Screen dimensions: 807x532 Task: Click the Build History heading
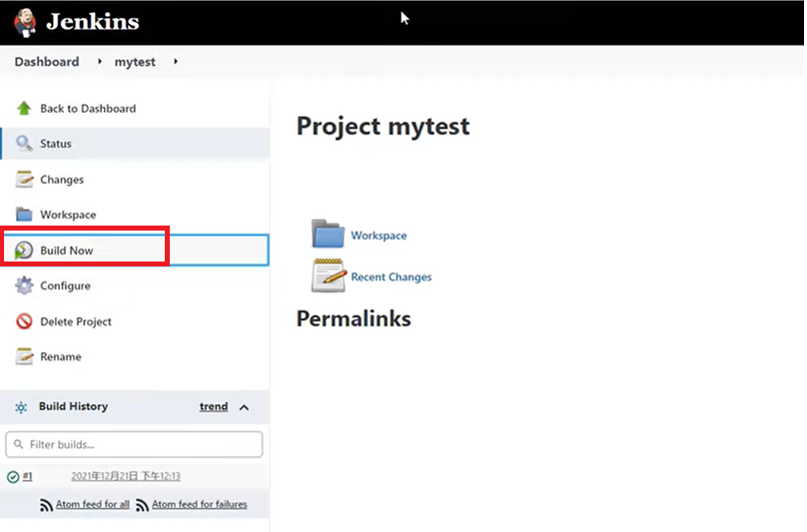coord(74,406)
